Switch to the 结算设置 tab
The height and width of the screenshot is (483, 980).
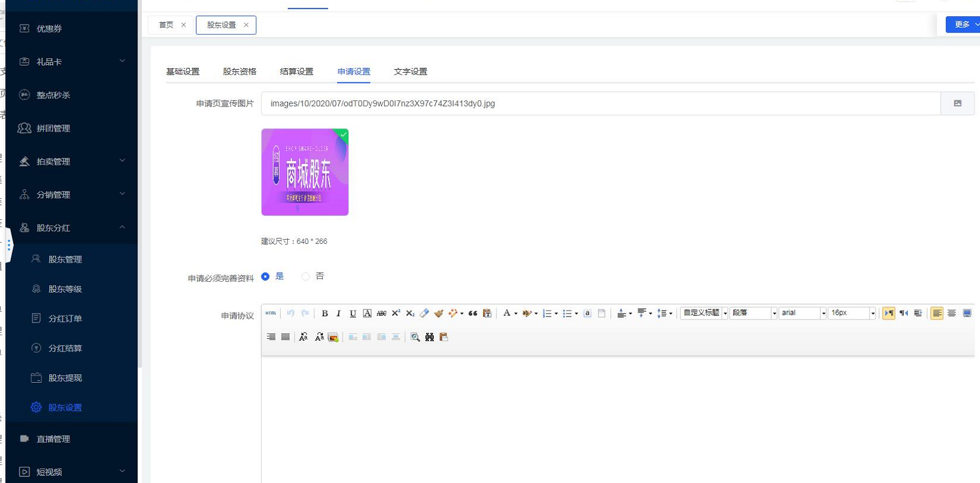(x=297, y=71)
